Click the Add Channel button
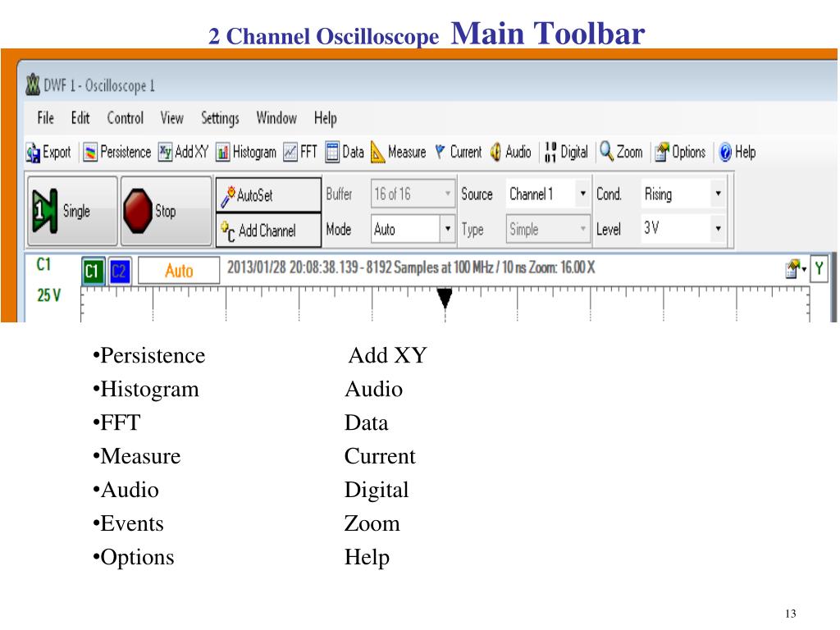Viewport: 840px width, 630px height. click(x=268, y=231)
